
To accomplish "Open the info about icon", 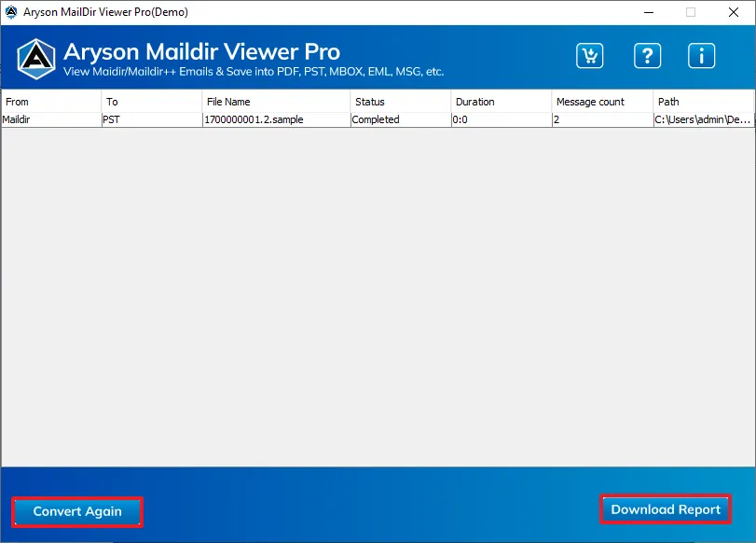I will (x=701, y=56).
